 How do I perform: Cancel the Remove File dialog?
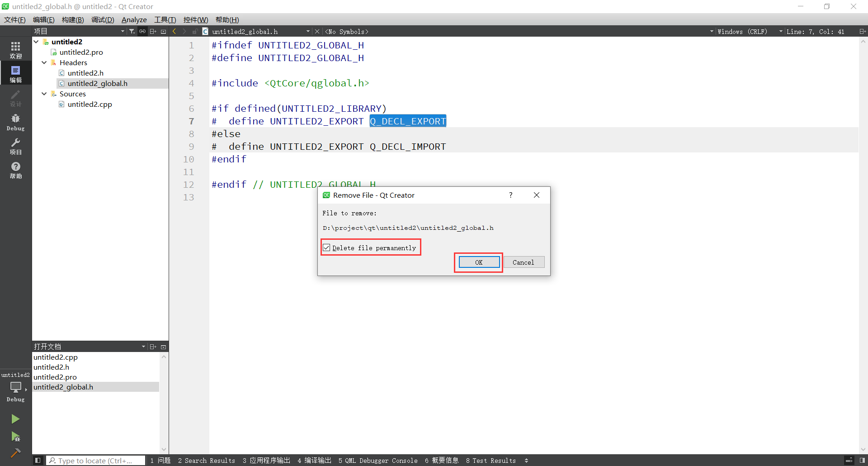point(524,262)
